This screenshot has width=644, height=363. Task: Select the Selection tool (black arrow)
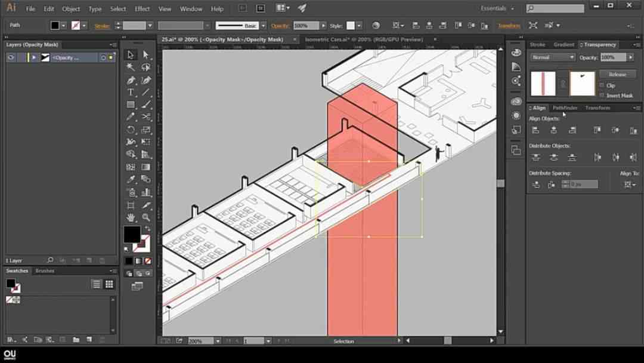point(131,55)
